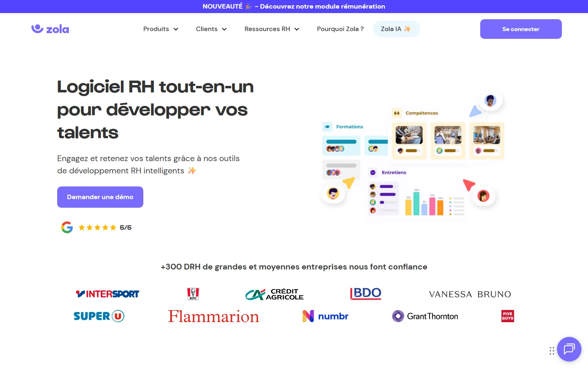Open the Ressources RH dropdown
This screenshot has height=368, width=588.
click(272, 29)
